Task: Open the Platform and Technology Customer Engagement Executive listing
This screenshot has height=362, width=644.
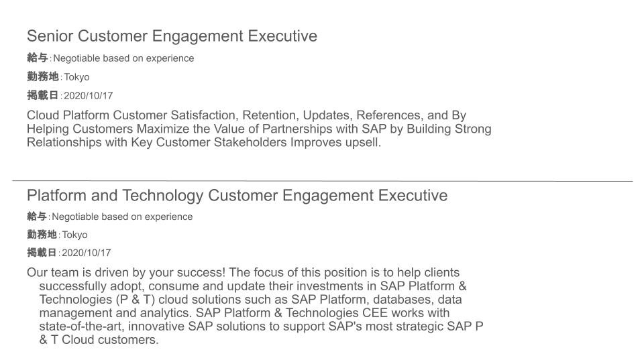Action: pos(237,195)
